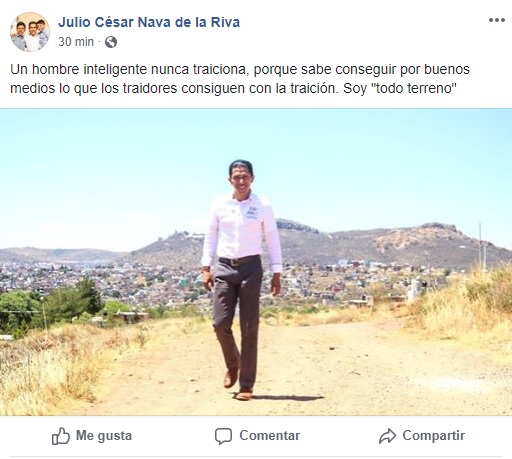Viewport: 512px width, 459px height.
Task: Click the post line starting "Un hombre inteligente"
Action: (x=240, y=70)
